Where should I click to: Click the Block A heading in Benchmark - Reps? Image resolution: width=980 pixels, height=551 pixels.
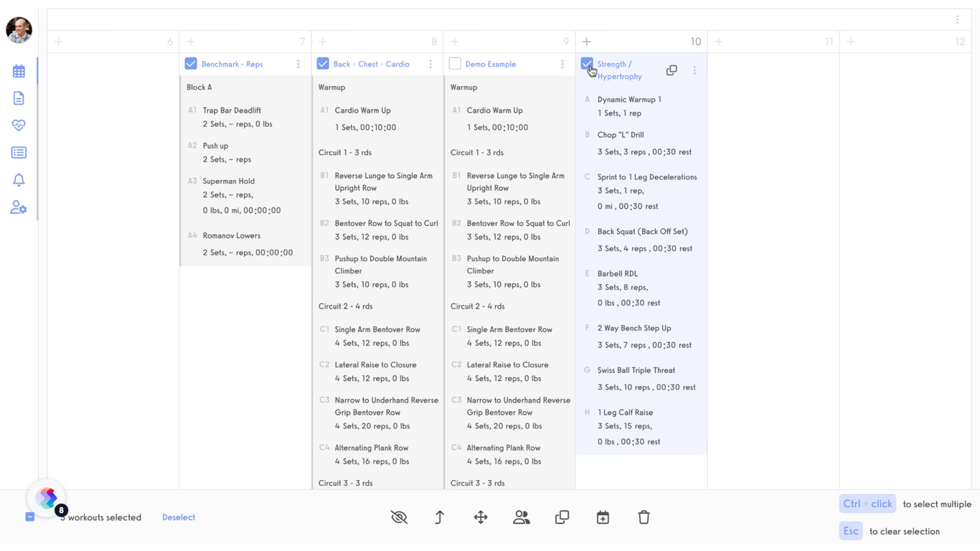[x=199, y=88]
